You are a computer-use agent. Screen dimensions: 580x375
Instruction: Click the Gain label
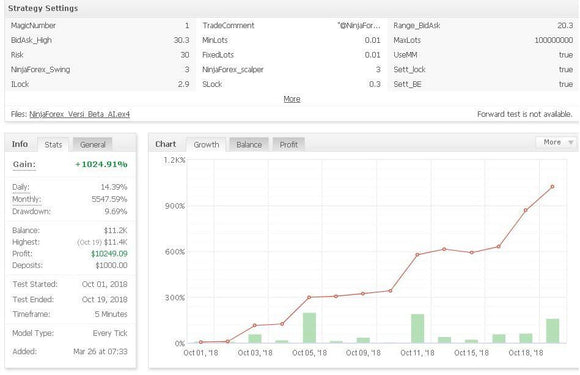[x=24, y=164]
